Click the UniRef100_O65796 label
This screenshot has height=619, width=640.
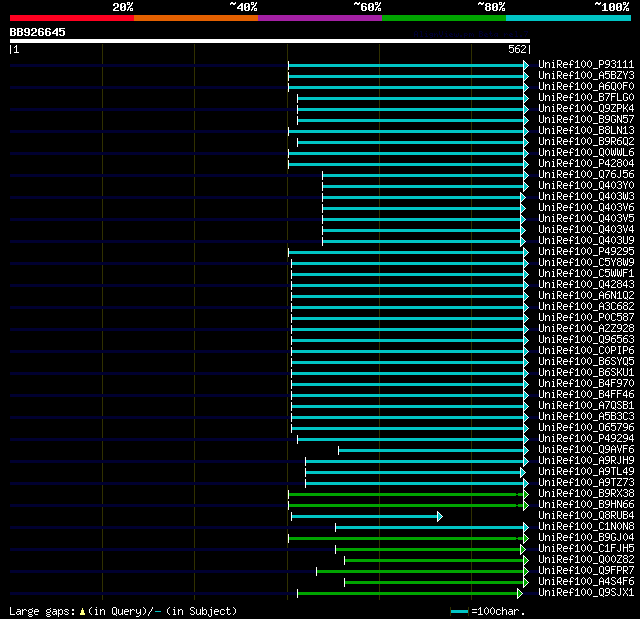(586, 428)
